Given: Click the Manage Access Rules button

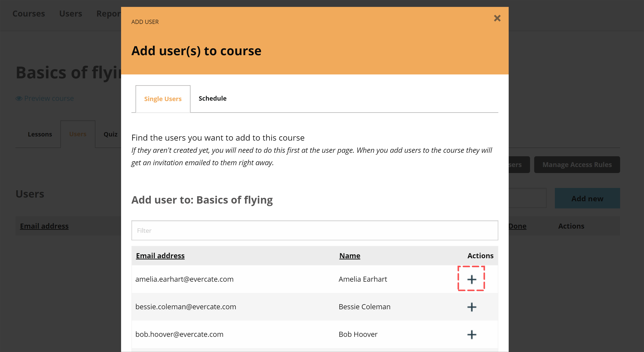Looking at the screenshot, I should pyautogui.click(x=577, y=165).
